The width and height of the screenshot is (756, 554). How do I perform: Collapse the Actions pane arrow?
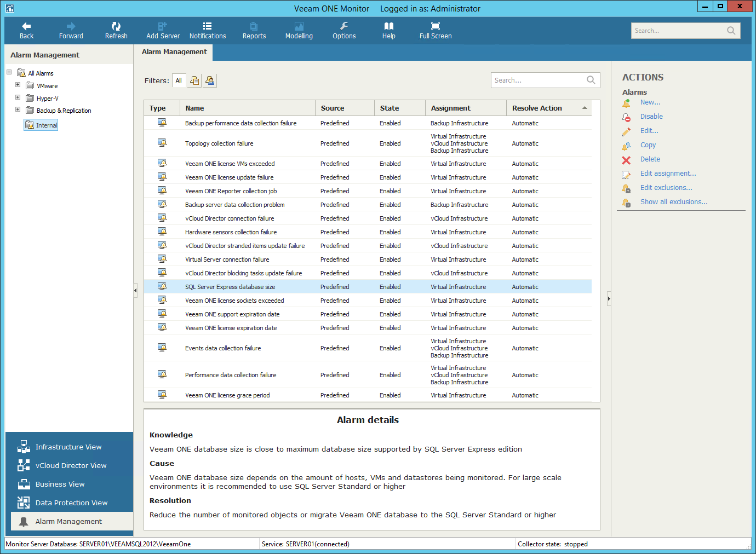[x=609, y=299]
